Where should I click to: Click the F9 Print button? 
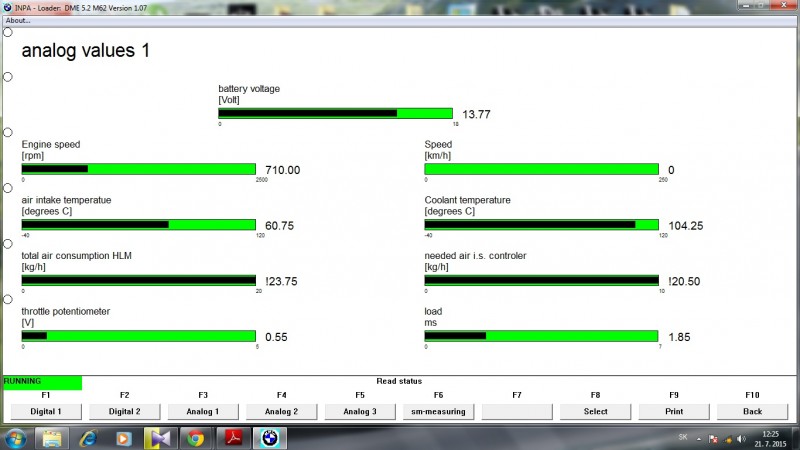coord(674,411)
